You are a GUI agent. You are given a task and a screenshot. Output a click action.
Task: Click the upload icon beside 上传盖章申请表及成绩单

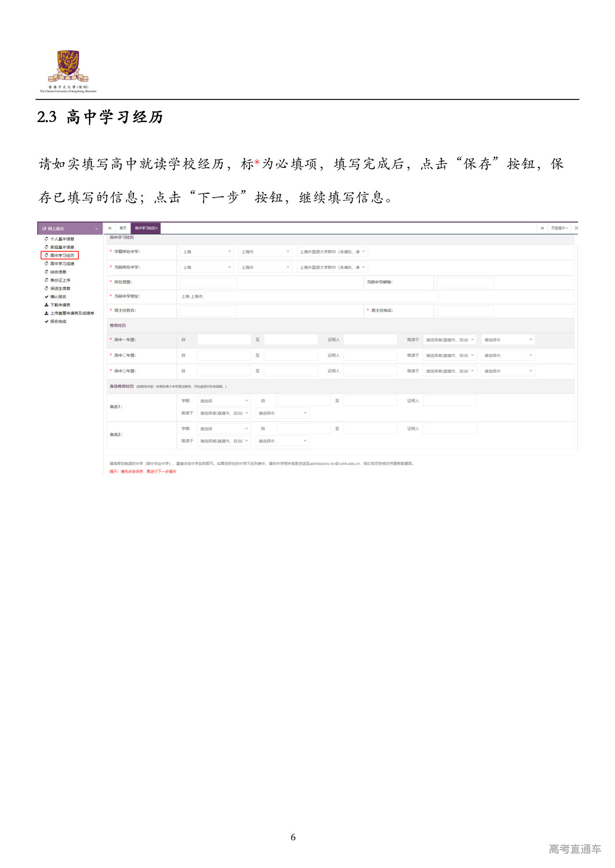[47, 313]
